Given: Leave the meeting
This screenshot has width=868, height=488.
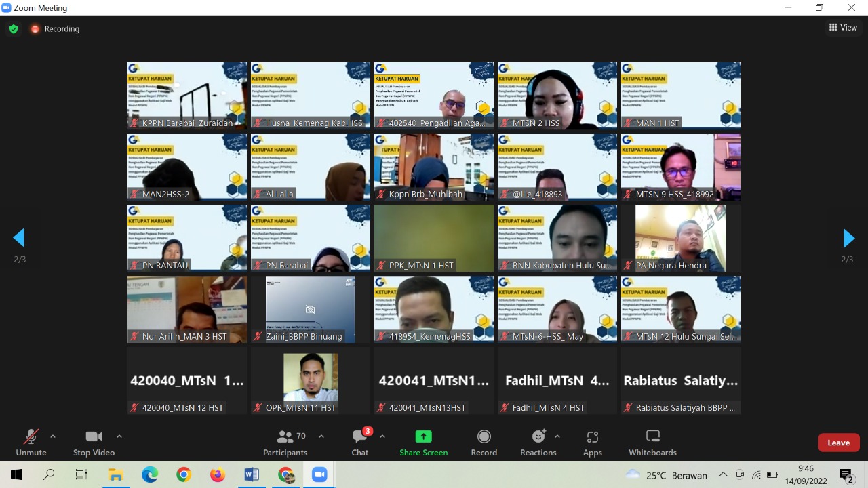Looking at the screenshot, I should 838,443.
